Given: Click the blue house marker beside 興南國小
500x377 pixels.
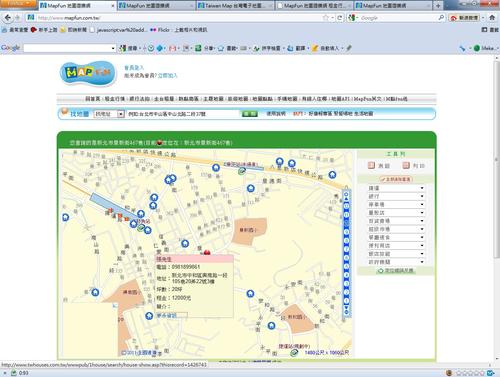Looking at the screenshot, I should click(x=95, y=292).
